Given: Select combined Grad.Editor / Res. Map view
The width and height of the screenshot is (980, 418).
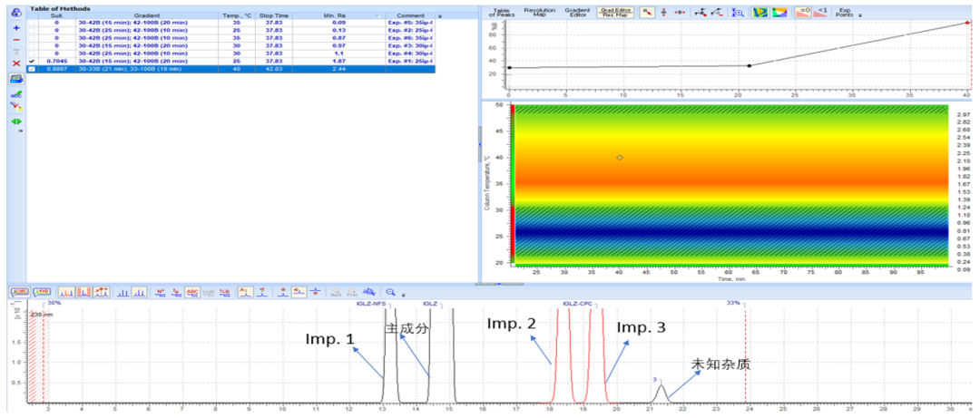Looking at the screenshot, I should point(615,12).
